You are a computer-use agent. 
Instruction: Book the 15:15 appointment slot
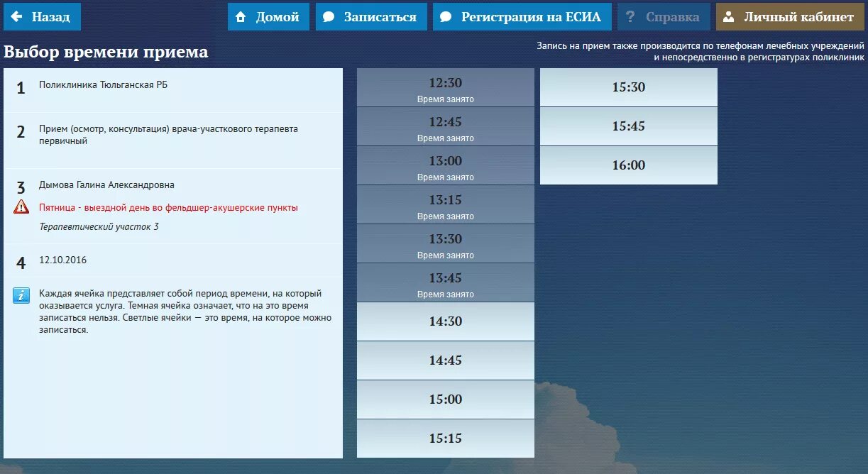pyautogui.click(x=446, y=439)
